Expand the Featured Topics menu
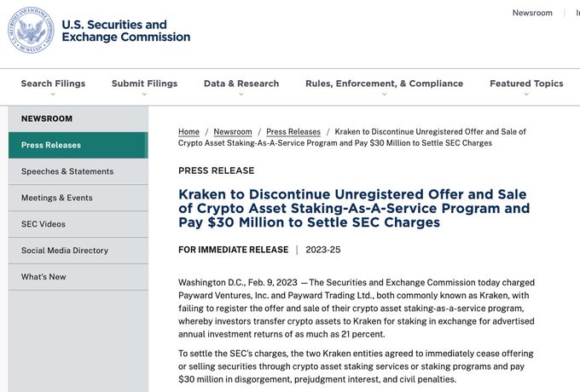 click(x=526, y=84)
